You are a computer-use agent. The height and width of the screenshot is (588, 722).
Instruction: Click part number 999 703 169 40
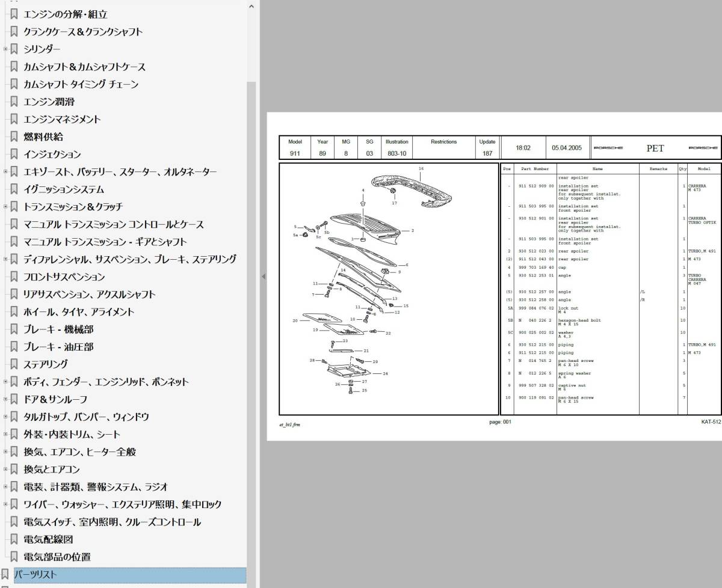point(535,268)
